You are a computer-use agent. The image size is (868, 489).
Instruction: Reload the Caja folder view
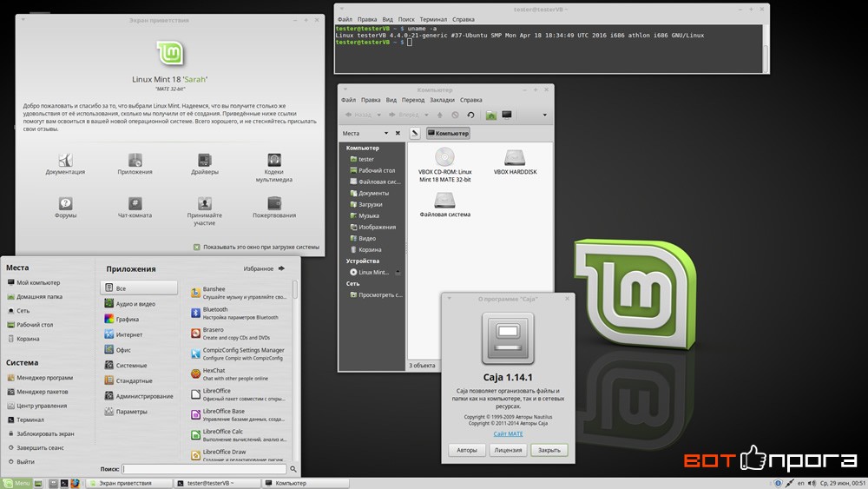(x=470, y=116)
